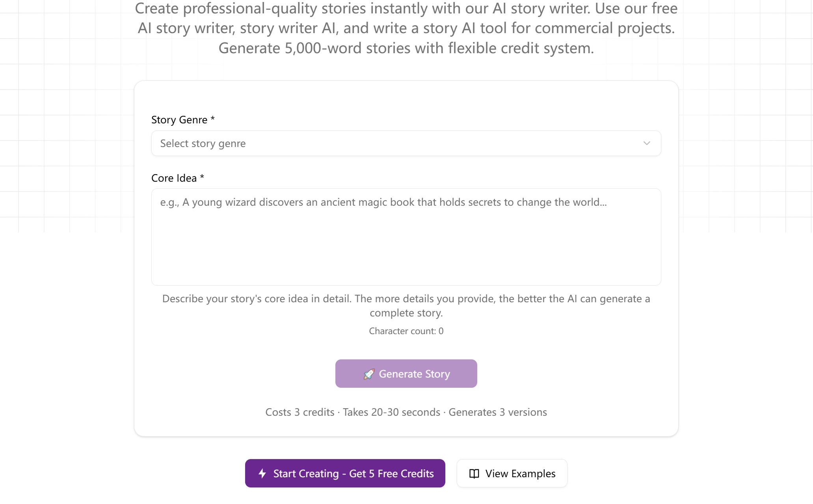Open the Story Genre select box
The image size is (813, 504).
(406, 143)
